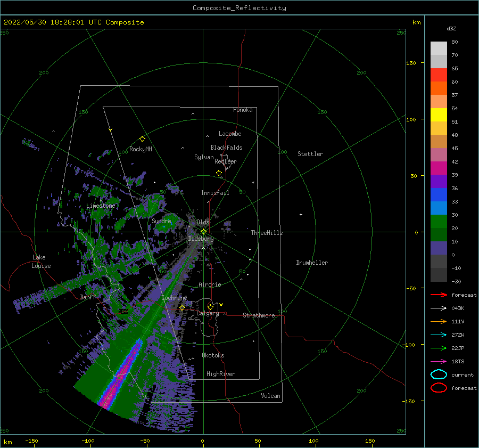Select the light gray 70-80 dBZ swatch

[x=439, y=48]
